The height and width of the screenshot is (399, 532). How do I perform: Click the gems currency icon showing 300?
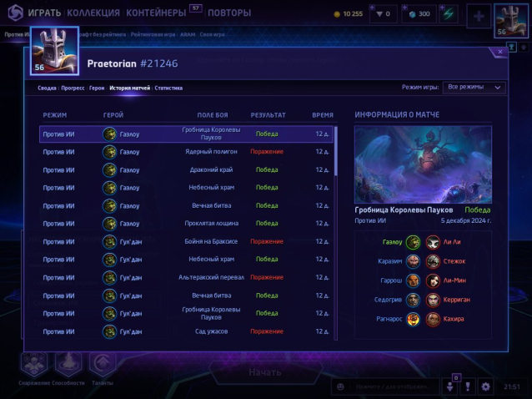coord(412,14)
